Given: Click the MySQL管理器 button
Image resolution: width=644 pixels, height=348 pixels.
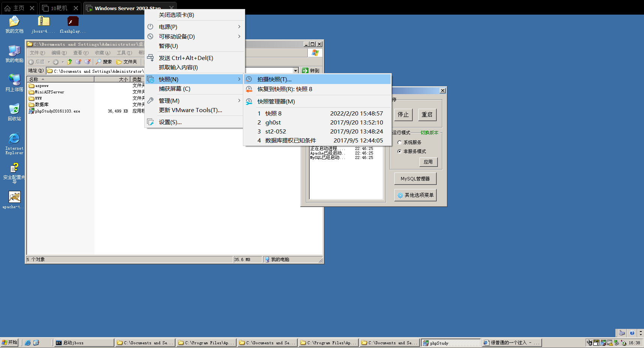Looking at the screenshot, I should pyautogui.click(x=415, y=179).
